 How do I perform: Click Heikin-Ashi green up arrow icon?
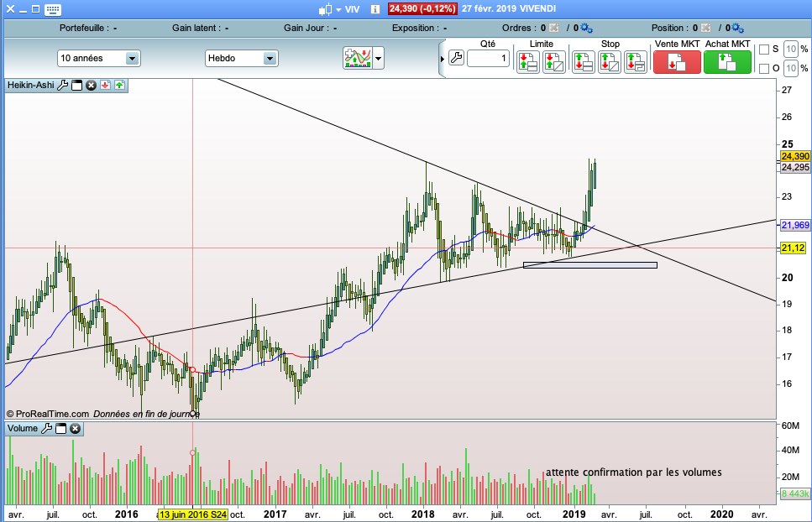(x=119, y=86)
